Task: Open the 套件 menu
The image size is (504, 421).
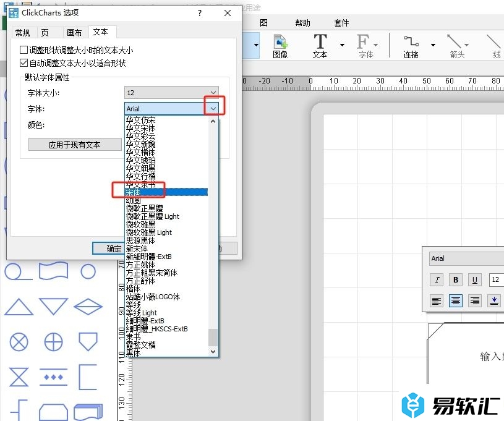Action: tap(341, 23)
